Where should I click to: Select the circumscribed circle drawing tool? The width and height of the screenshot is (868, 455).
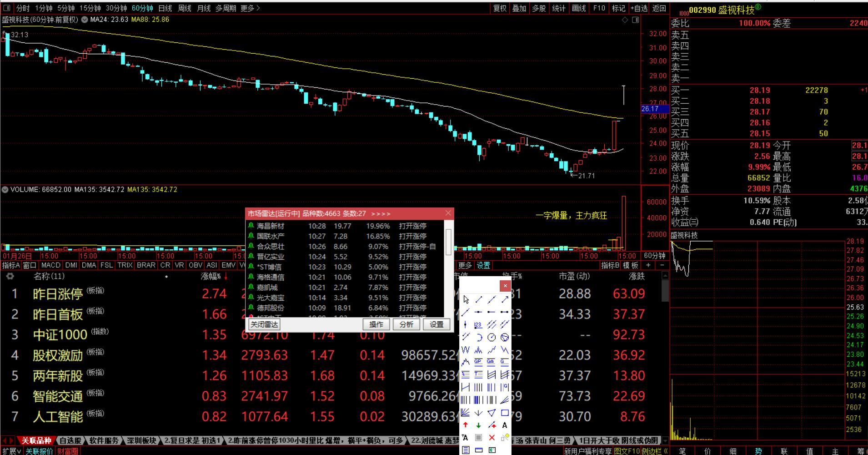point(505,338)
